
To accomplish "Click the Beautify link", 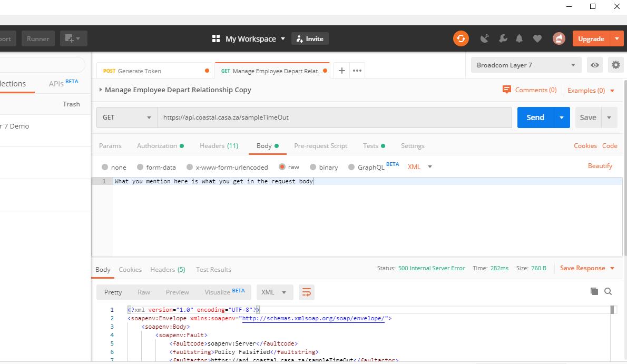I will pyautogui.click(x=600, y=165).
